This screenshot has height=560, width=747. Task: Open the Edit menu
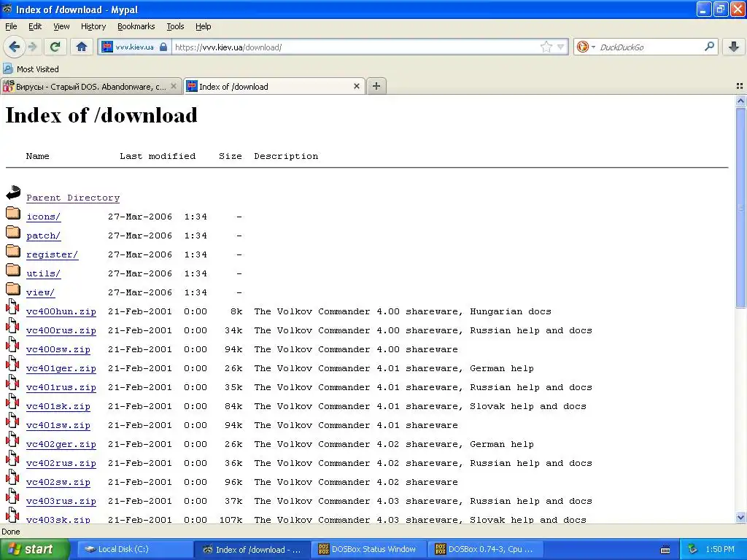pos(35,26)
